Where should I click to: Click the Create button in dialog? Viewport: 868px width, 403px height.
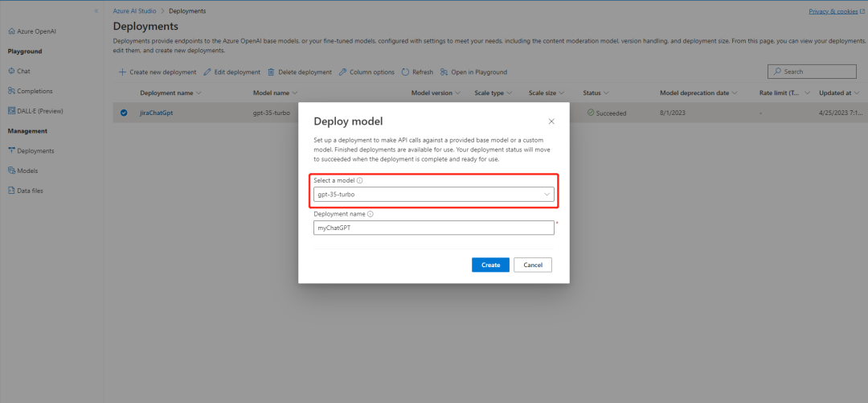click(490, 265)
